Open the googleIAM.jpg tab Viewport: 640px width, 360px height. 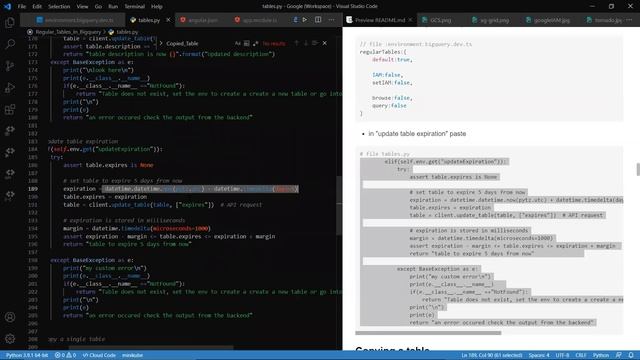548,20
